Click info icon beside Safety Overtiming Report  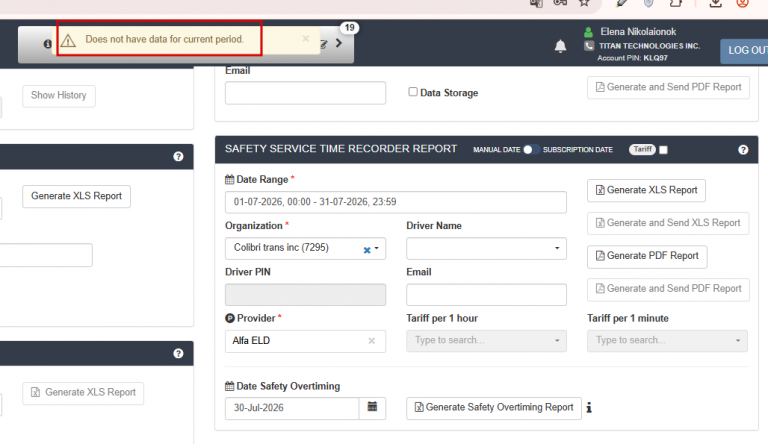coord(589,408)
